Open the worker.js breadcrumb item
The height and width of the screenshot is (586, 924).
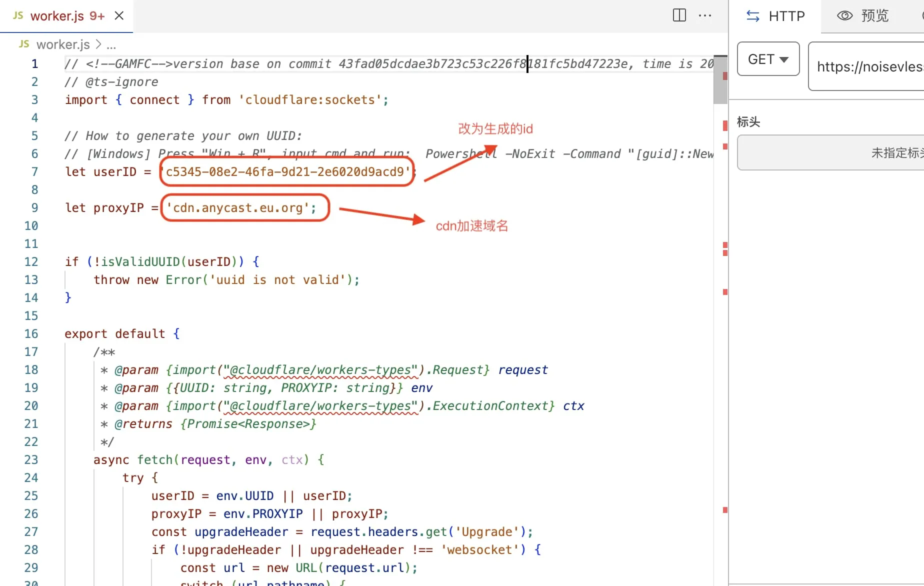[63, 45]
